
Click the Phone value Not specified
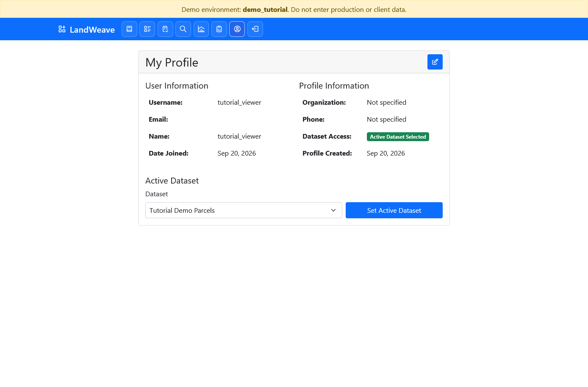(386, 120)
